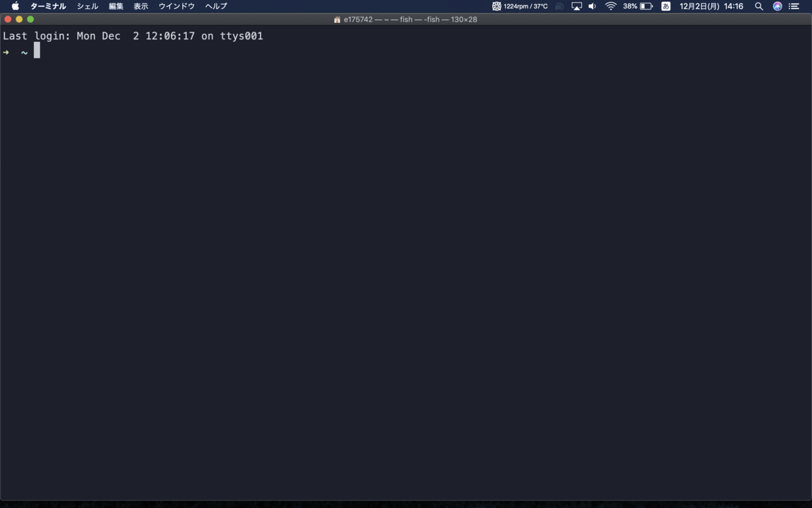812x508 pixels.
Task: Click the terminal prompt cursor block
Action: pos(37,51)
